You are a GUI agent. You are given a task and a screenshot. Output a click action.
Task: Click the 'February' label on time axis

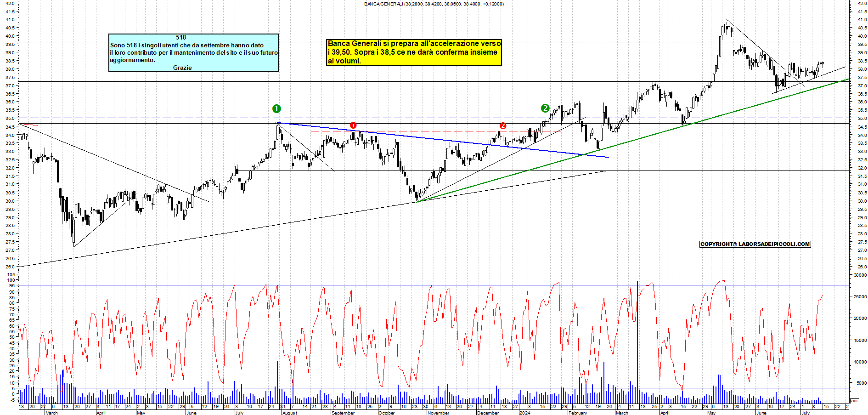(x=577, y=413)
